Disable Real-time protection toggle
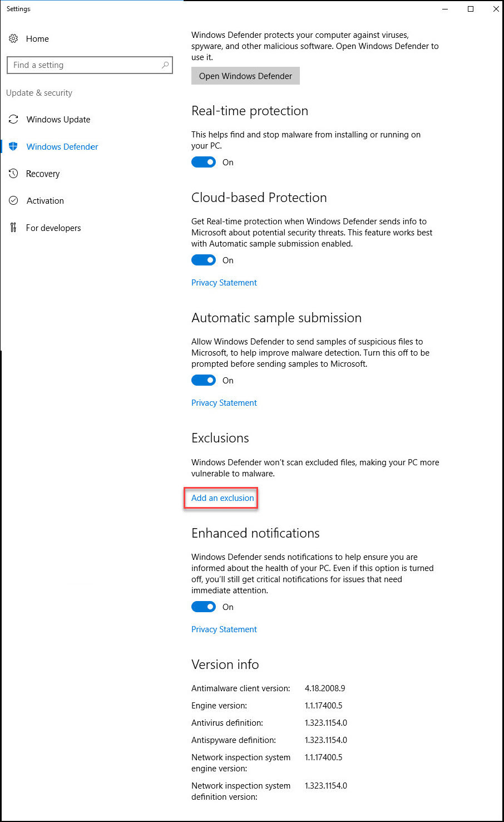504x822 pixels. [x=204, y=162]
